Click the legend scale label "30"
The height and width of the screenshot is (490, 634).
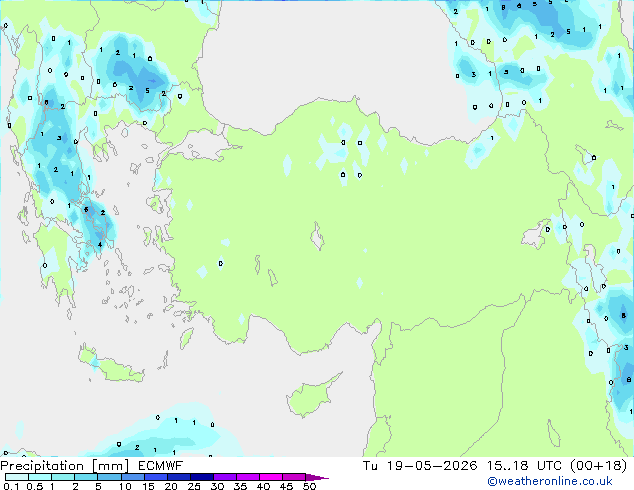point(217,486)
